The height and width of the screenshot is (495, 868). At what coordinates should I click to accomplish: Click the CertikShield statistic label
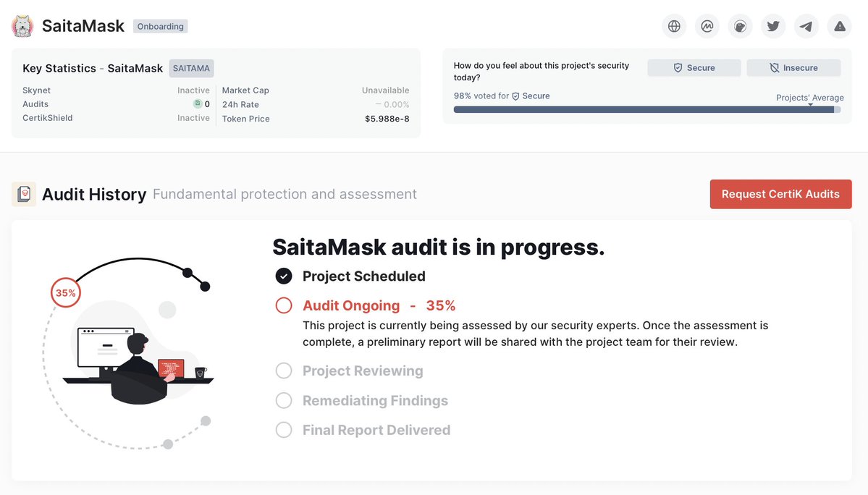tap(48, 118)
